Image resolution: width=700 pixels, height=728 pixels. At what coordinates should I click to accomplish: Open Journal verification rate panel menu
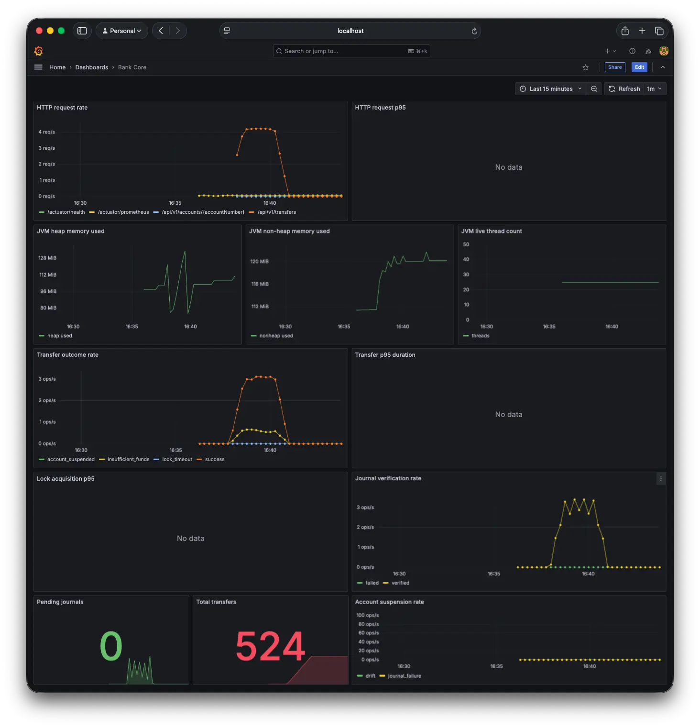pyautogui.click(x=661, y=479)
